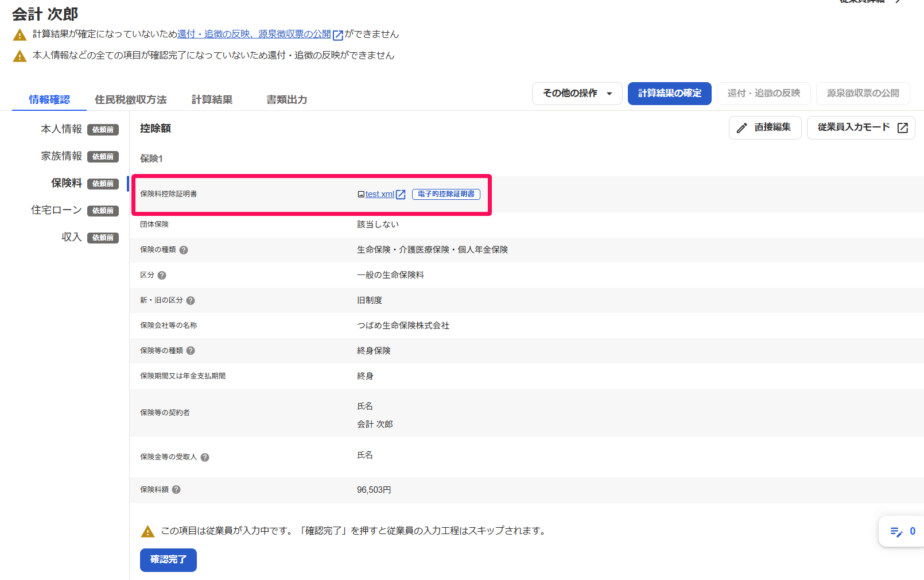Image resolution: width=924 pixels, height=580 pixels.
Task: Click the 該当しない value for 団体保険
Action: pos(378,225)
